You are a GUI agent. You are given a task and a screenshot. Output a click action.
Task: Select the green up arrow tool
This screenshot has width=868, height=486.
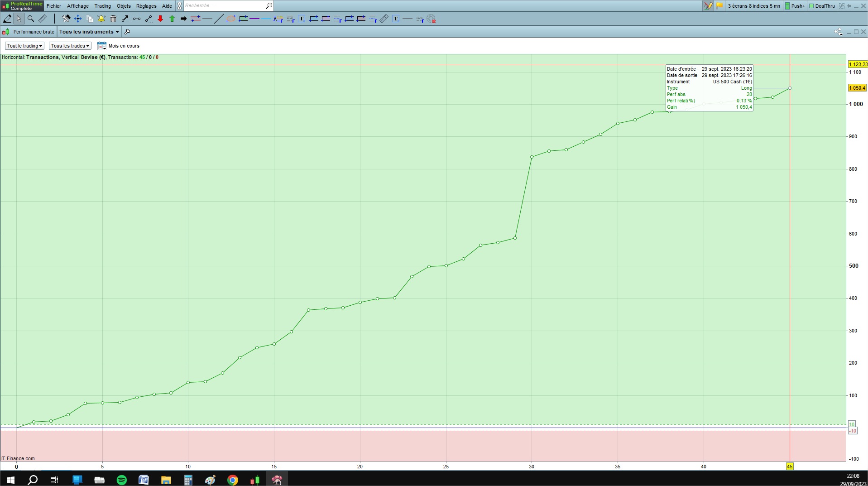click(172, 19)
